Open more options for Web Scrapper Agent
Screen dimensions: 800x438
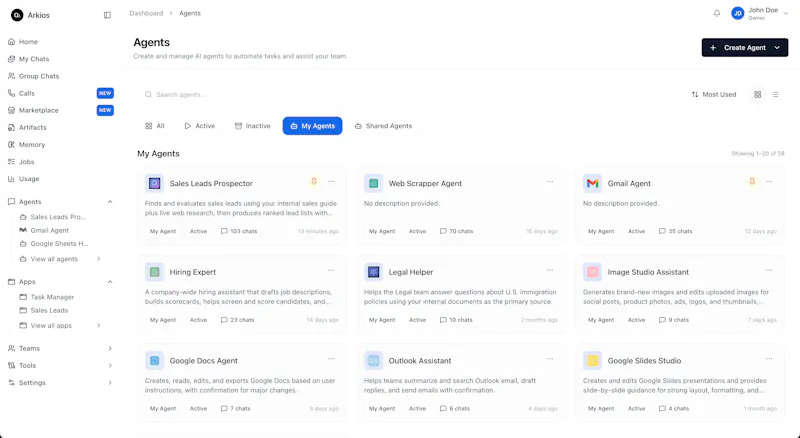click(550, 181)
